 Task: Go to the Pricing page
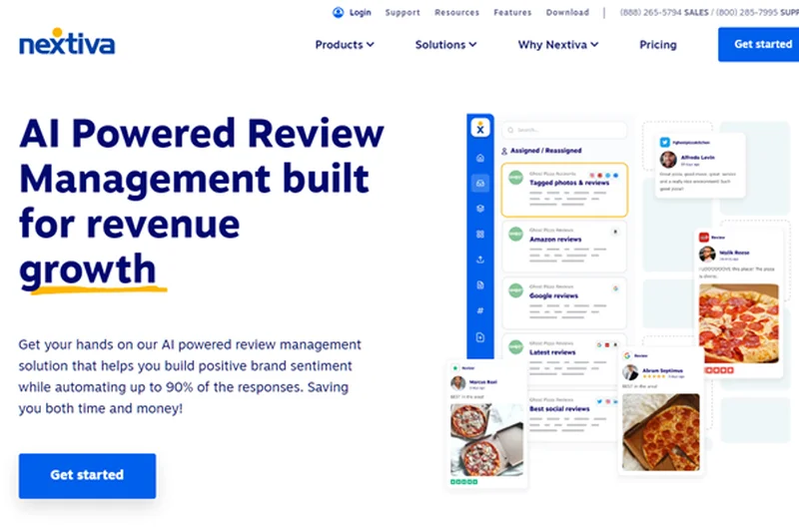coord(658,45)
